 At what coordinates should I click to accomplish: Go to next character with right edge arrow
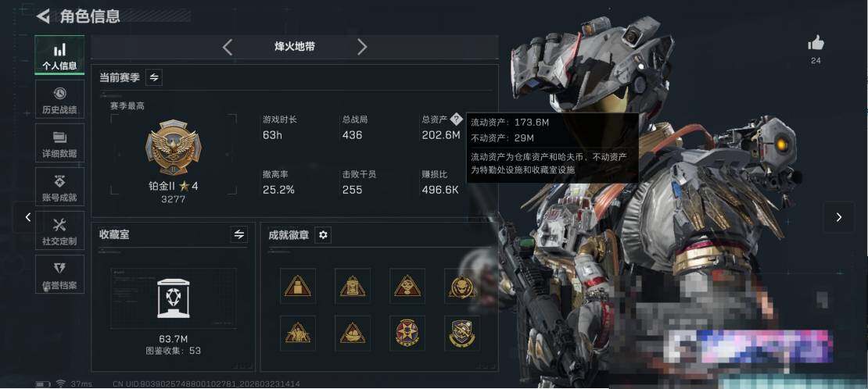coord(838,217)
